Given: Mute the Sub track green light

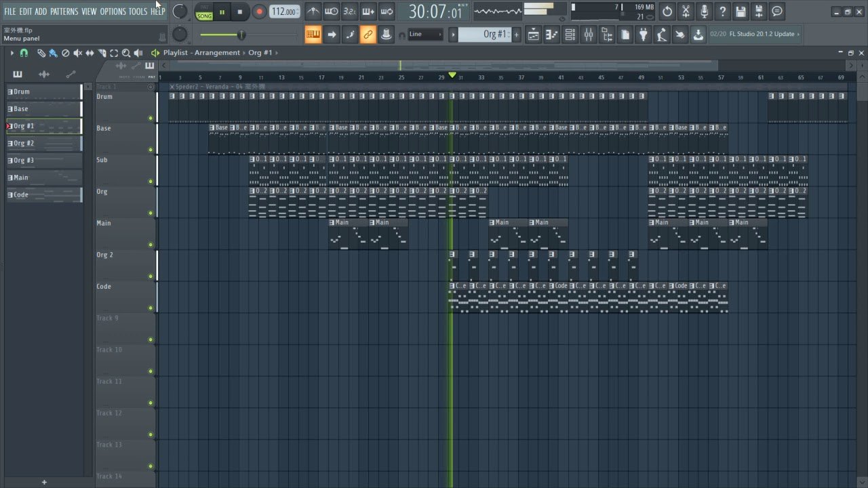Looking at the screenshot, I should (151, 182).
